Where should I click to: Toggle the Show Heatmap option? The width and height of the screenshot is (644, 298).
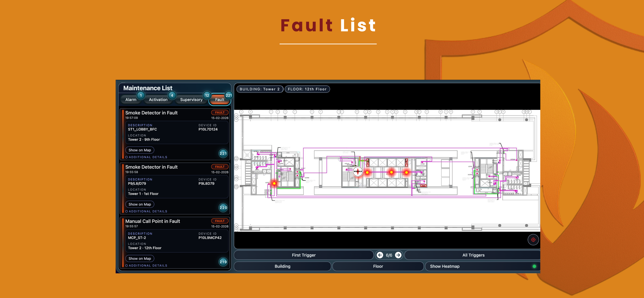tap(482, 266)
